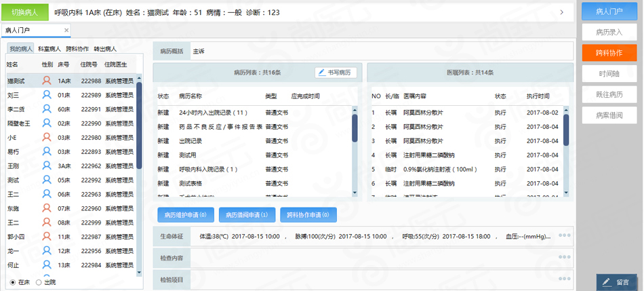644x291 pixels.
Task: Click the gender icon for 李二货
Action: click(47, 109)
